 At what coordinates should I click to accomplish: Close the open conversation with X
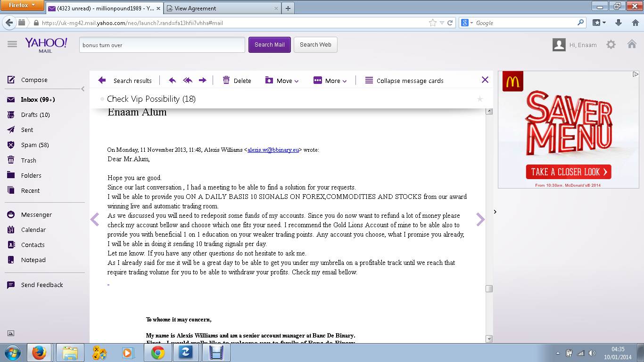[x=485, y=80]
